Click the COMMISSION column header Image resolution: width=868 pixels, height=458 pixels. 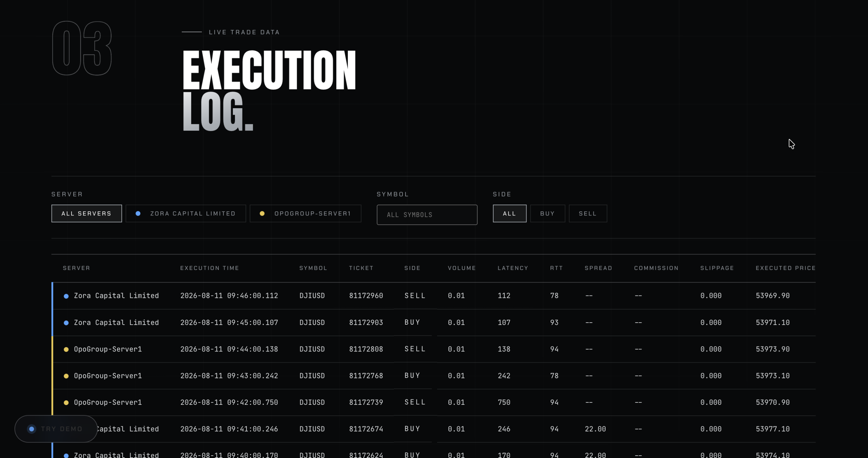click(656, 268)
